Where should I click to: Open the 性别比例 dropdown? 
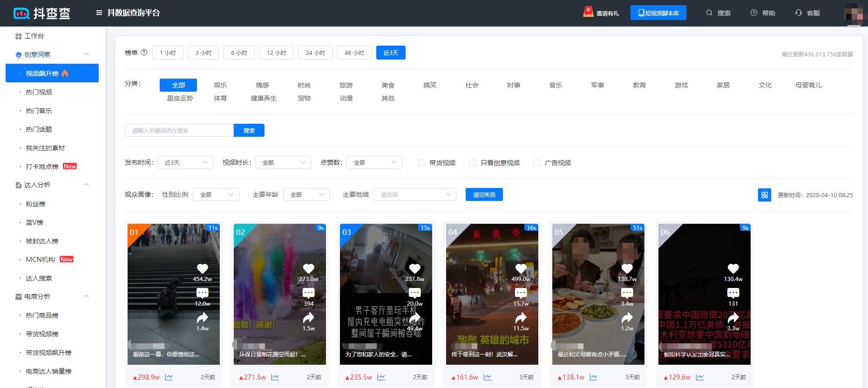(216, 194)
